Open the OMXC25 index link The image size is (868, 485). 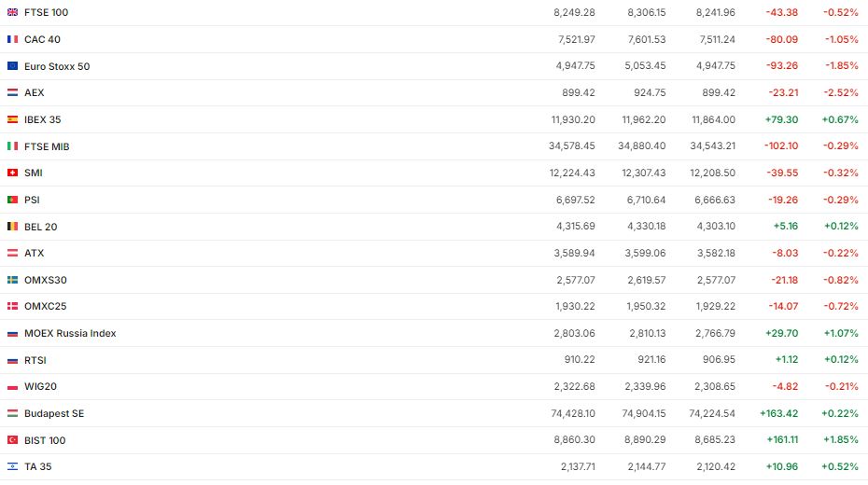(45, 306)
